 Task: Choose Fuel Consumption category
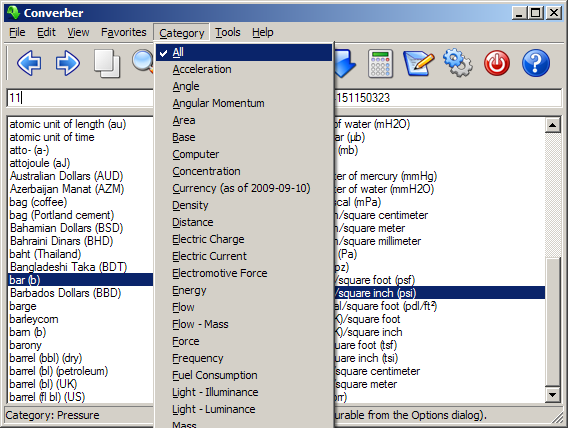pos(244,375)
